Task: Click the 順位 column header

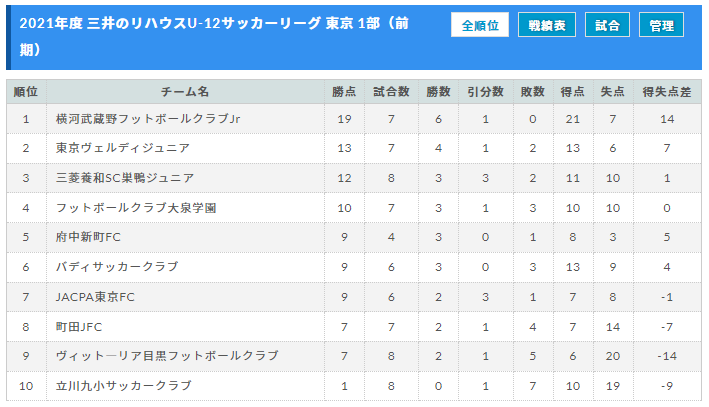Action: tap(26, 92)
